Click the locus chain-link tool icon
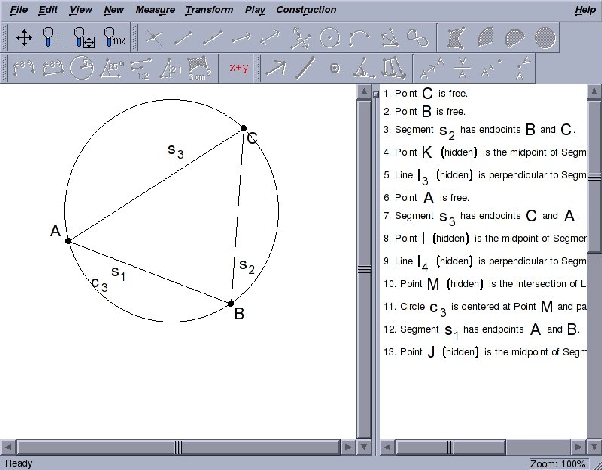Image resolution: width=602 pixels, height=470 pixels. tap(421, 38)
